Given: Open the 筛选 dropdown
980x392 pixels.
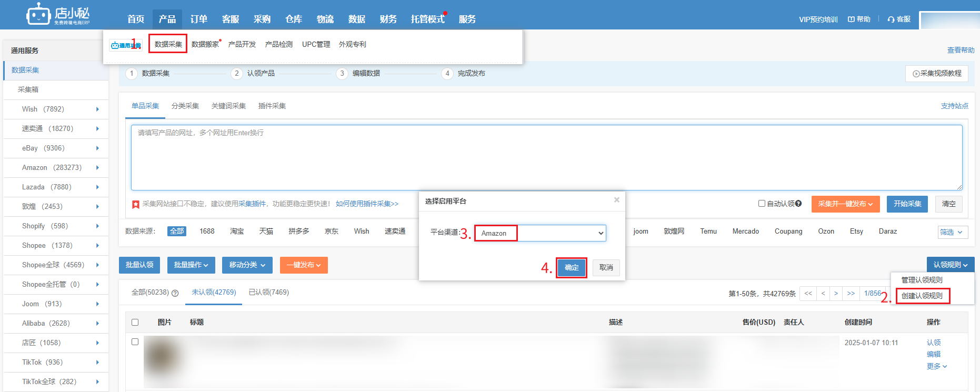Looking at the screenshot, I should [x=953, y=232].
